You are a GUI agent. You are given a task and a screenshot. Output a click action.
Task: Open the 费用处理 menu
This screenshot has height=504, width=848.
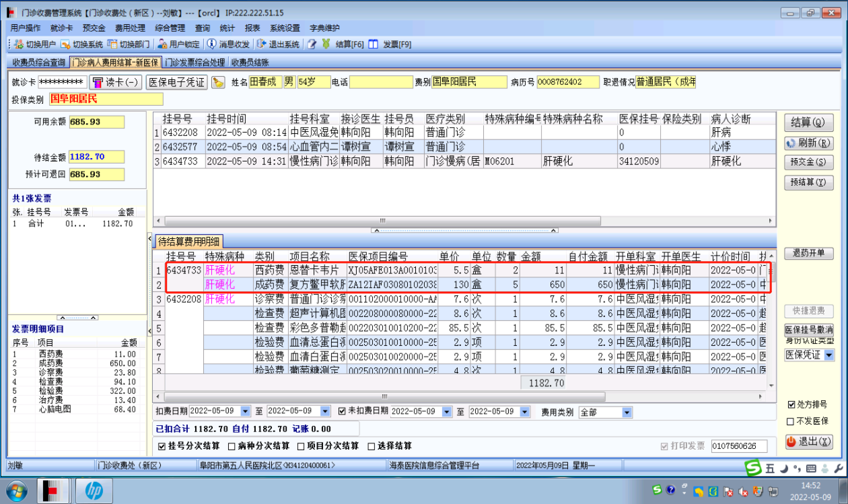(x=130, y=28)
